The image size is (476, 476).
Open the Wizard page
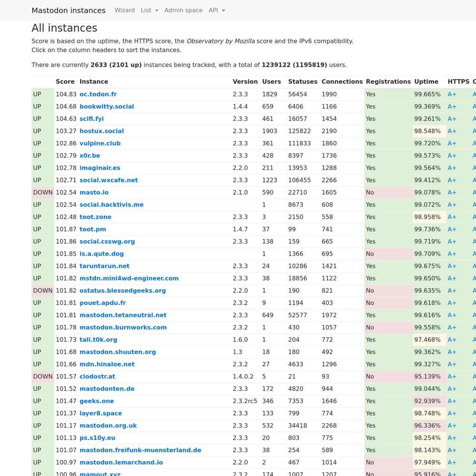pyautogui.click(x=124, y=10)
